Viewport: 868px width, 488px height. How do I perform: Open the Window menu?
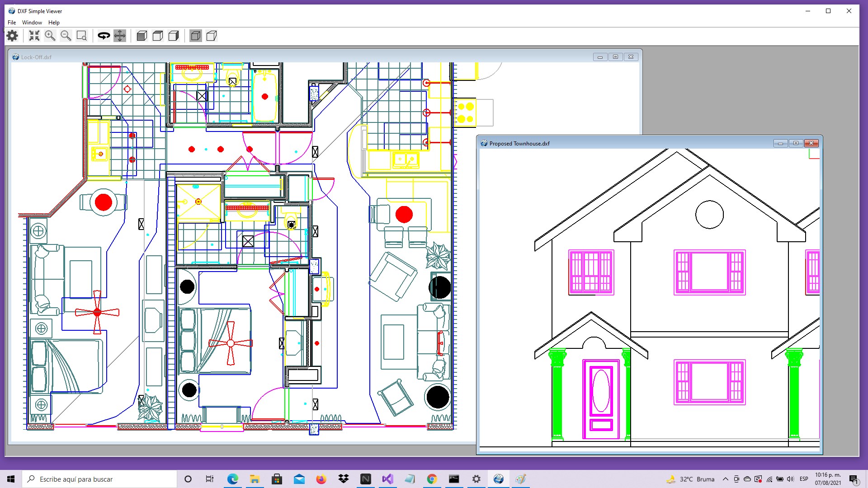[x=32, y=22]
